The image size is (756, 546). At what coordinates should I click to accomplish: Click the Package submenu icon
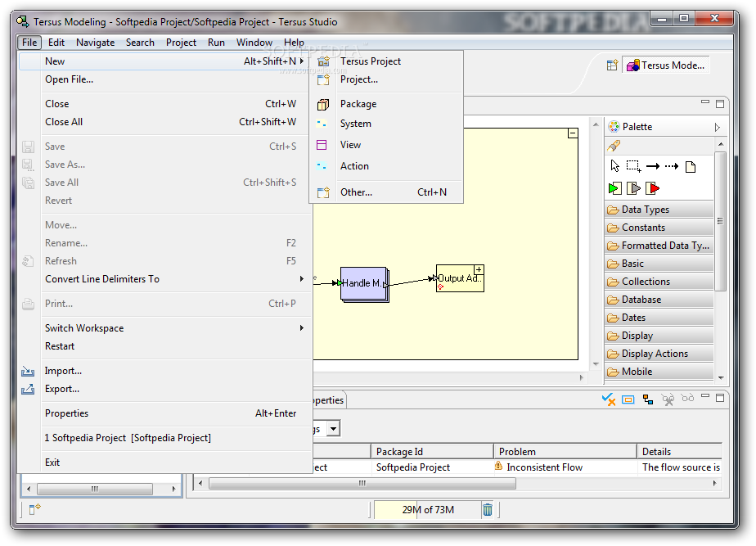click(323, 104)
